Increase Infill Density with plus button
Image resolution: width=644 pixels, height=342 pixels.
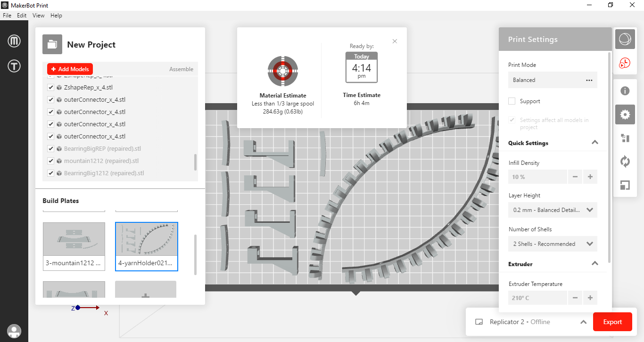pos(590,177)
